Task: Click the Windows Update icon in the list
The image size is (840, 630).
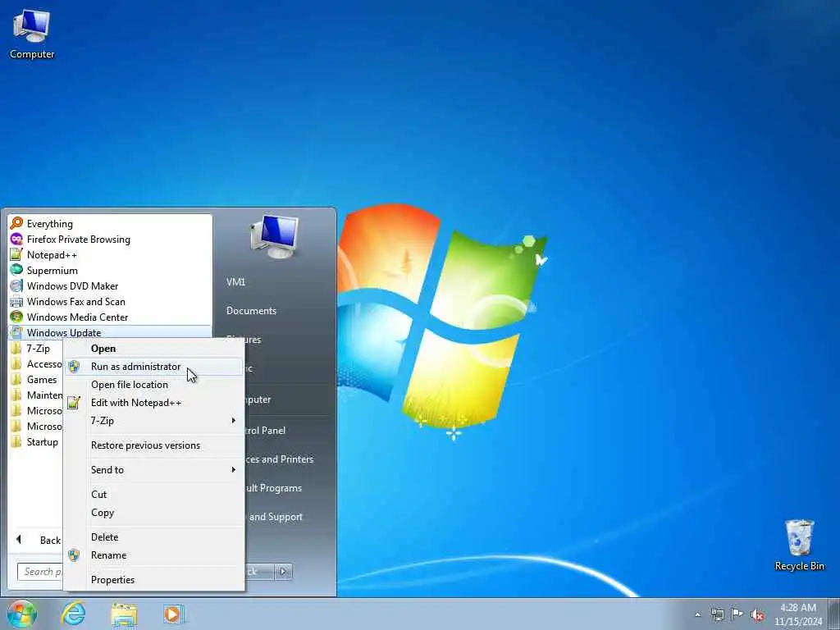Action: coord(16,332)
